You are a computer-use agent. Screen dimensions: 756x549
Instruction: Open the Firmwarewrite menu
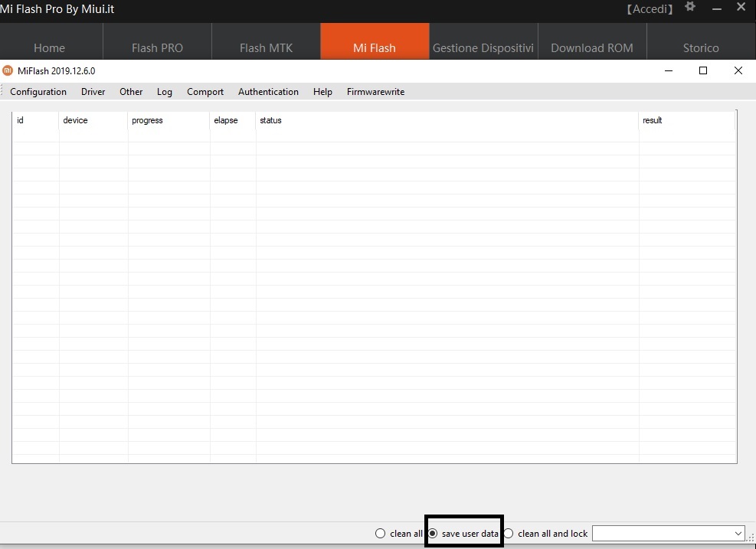tap(375, 92)
